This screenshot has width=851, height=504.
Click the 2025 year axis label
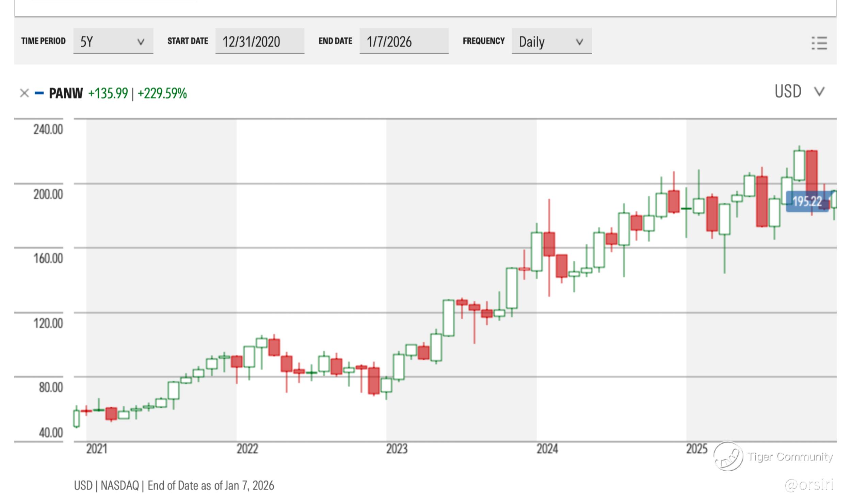[x=696, y=449]
